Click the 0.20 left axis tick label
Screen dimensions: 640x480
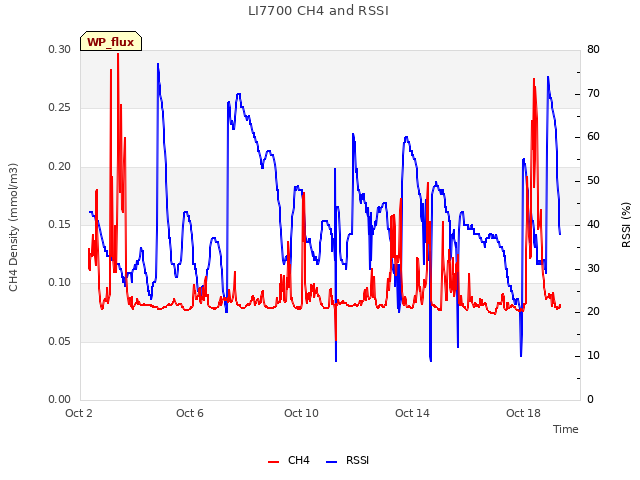pyautogui.click(x=60, y=167)
